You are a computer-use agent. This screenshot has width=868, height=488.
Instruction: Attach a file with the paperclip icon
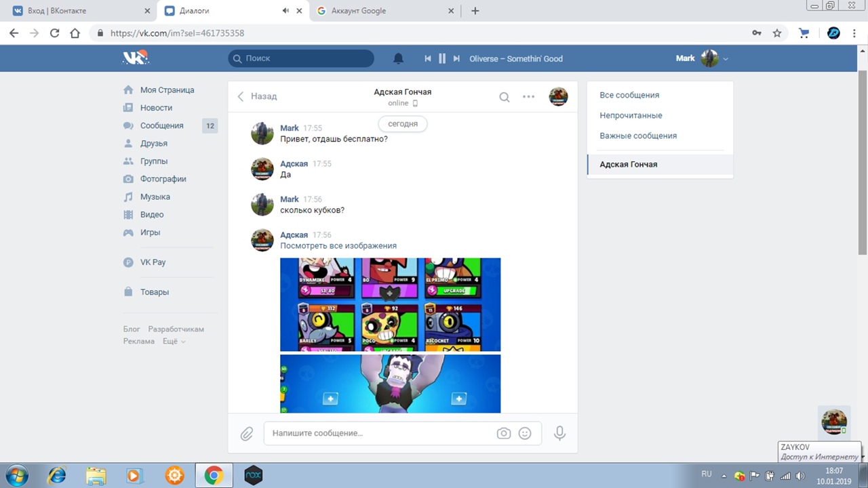[x=247, y=433]
